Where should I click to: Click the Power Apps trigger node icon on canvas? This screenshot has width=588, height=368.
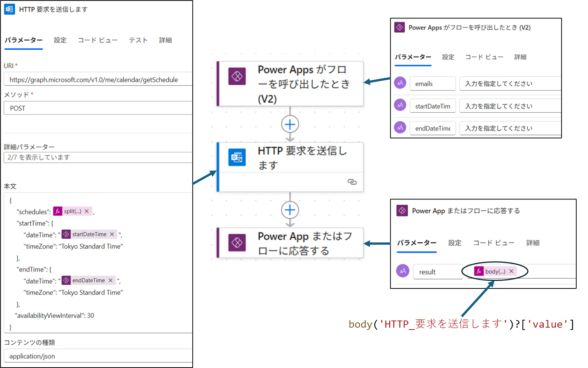click(x=237, y=77)
